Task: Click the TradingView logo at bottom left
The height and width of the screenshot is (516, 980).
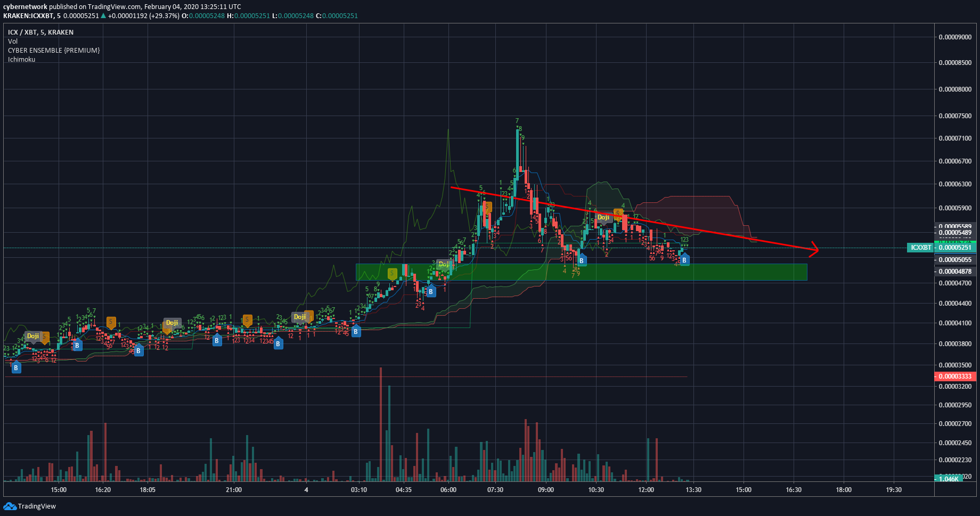Action: pyautogui.click(x=29, y=506)
